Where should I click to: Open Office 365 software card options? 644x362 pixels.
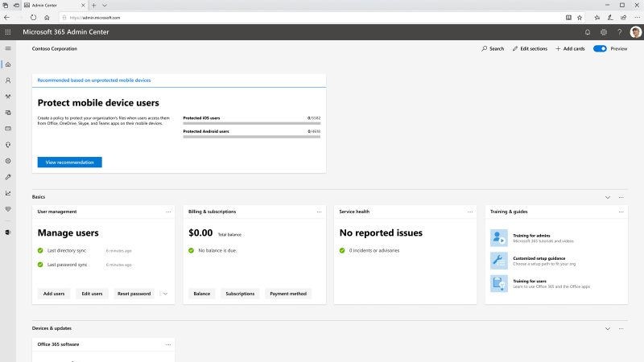[x=168, y=345]
